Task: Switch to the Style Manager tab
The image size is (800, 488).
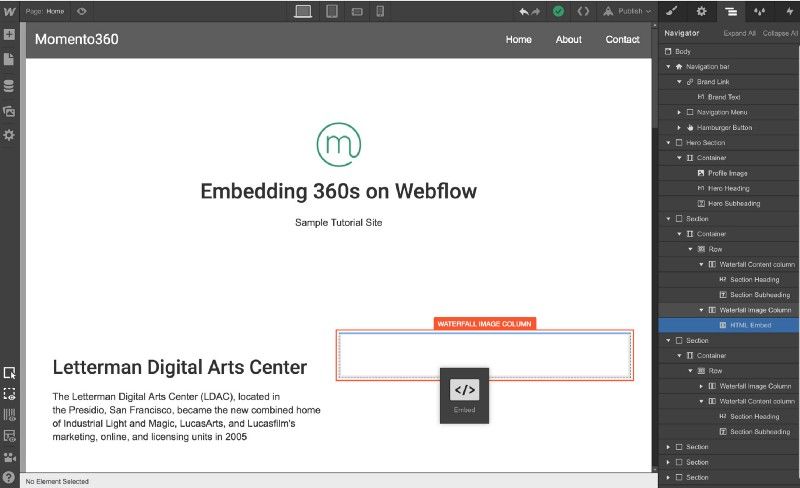Action: coord(759,11)
